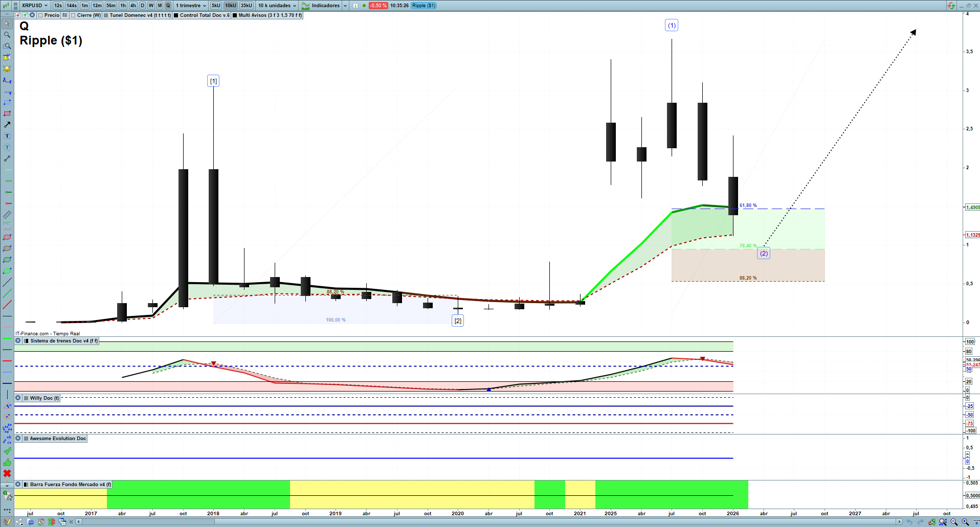Screen dimensions: 980x527
Task: Expand the double-chevron at bottom toolbar
Action: (x=71, y=522)
